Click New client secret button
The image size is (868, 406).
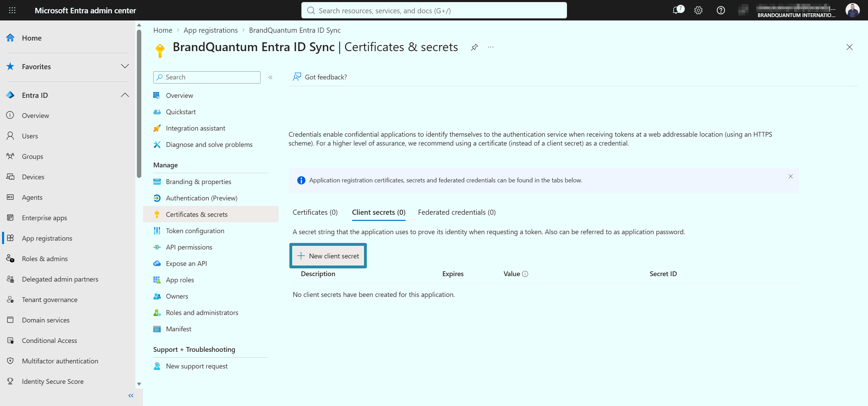coord(328,256)
